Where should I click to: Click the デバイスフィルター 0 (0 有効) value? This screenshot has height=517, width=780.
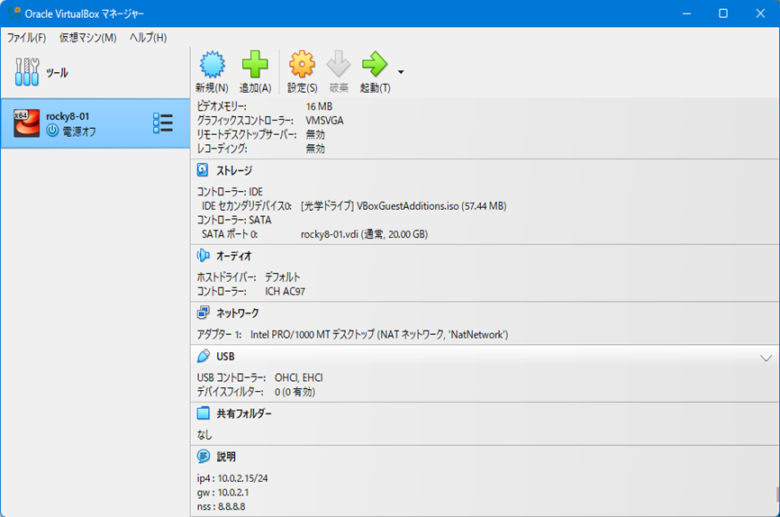294,392
